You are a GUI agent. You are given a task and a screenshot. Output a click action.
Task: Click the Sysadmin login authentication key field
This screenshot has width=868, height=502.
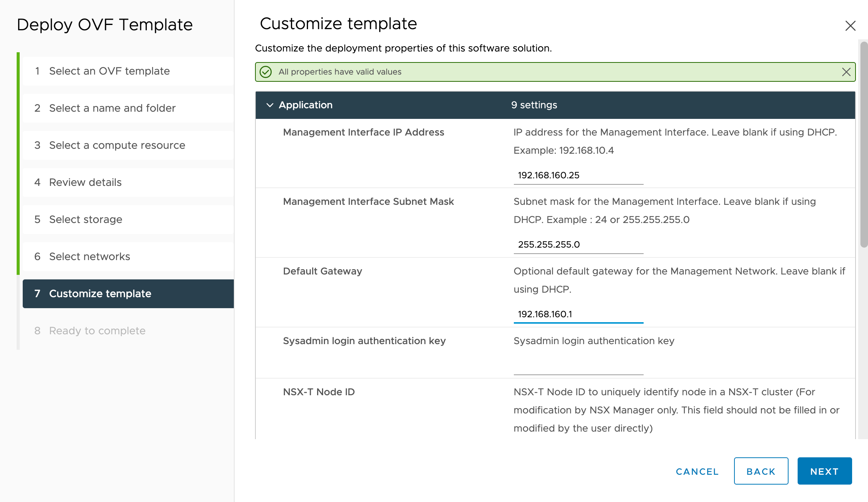(x=578, y=366)
